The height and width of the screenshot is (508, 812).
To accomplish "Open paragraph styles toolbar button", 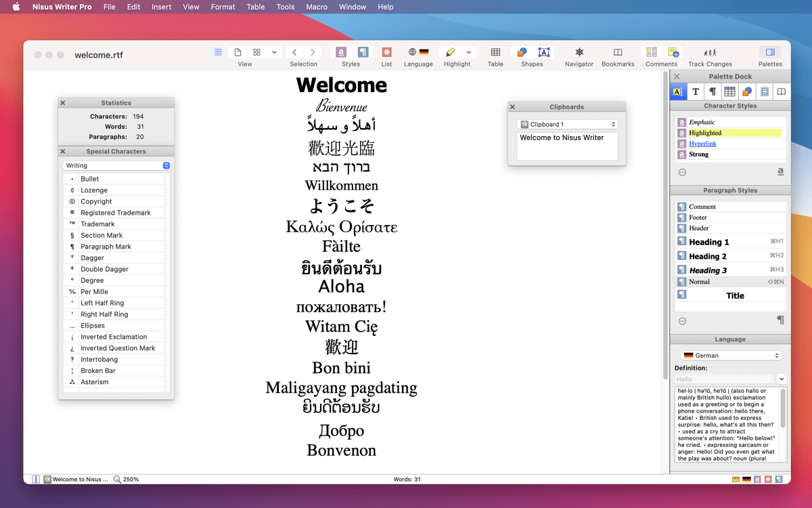I will pyautogui.click(x=363, y=52).
